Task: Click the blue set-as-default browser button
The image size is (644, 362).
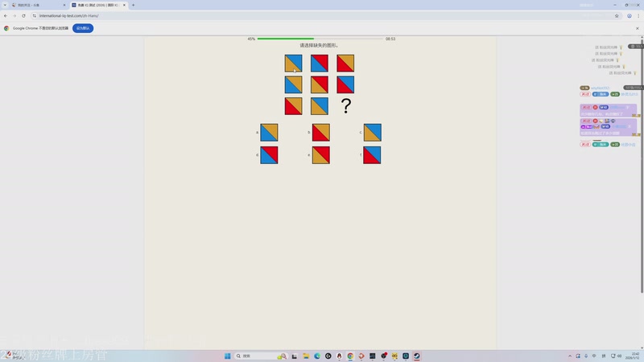Action: (83, 28)
